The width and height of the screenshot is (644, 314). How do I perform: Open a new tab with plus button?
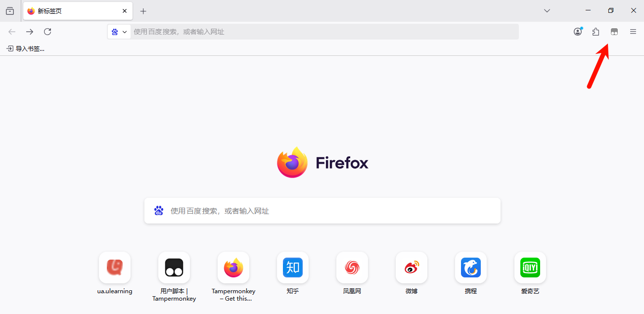143,11
